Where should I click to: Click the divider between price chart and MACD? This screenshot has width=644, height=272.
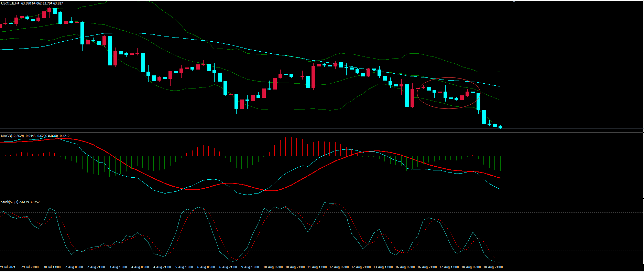pyautogui.click(x=322, y=132)
